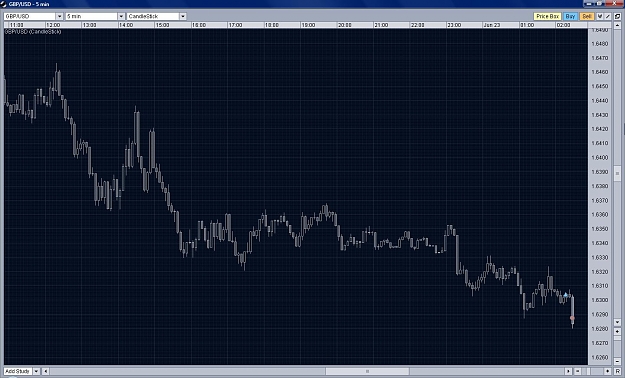Click the vertical zoom out minus button
This screenshot has width=625, height=378.
pos(617,361)
